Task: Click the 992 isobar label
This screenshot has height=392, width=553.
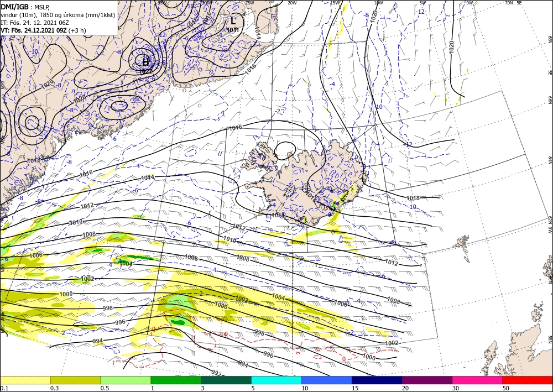Action: click(217, 372)
